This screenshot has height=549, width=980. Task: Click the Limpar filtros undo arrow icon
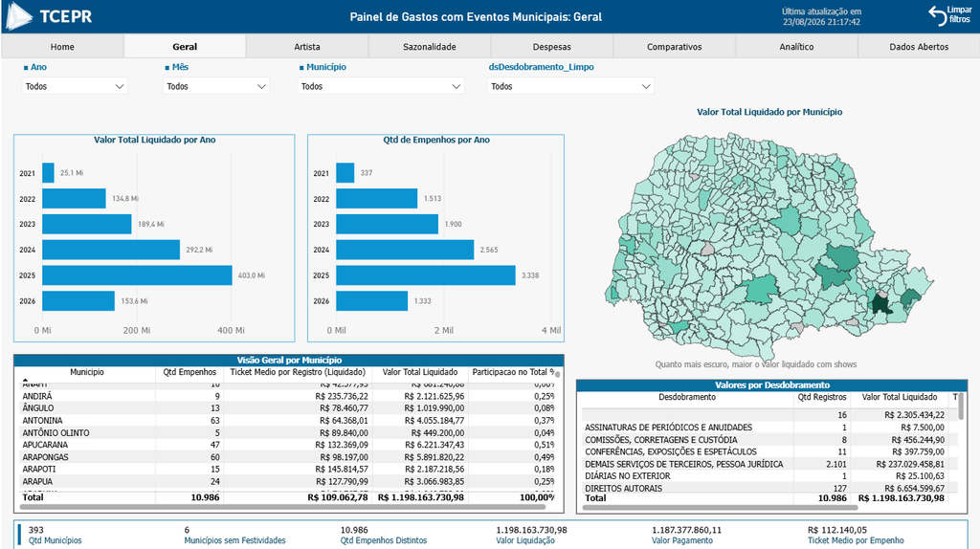pyautogui.click(x=937, y=15)
